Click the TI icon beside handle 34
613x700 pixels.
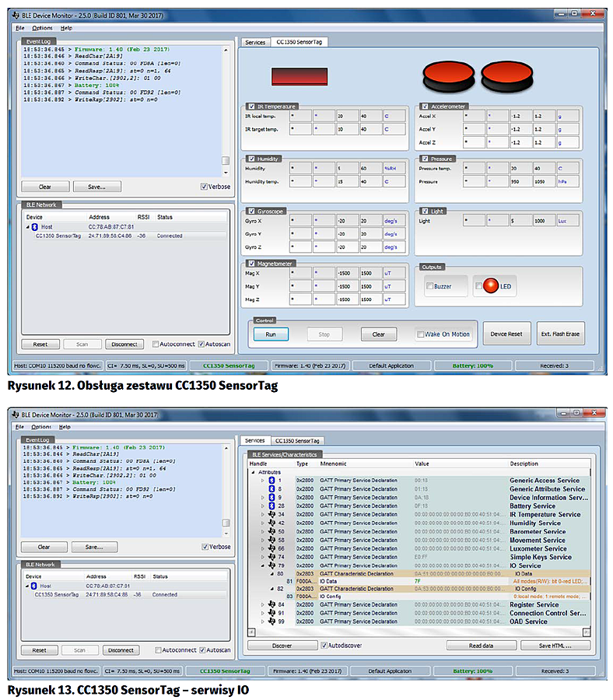271,515
